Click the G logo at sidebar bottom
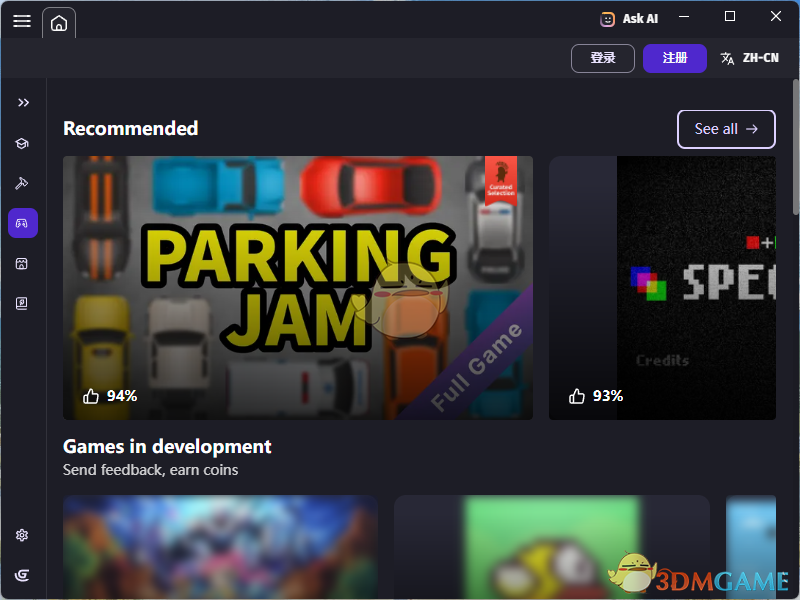This screenshot has width=800, height=600. point(22,575)
